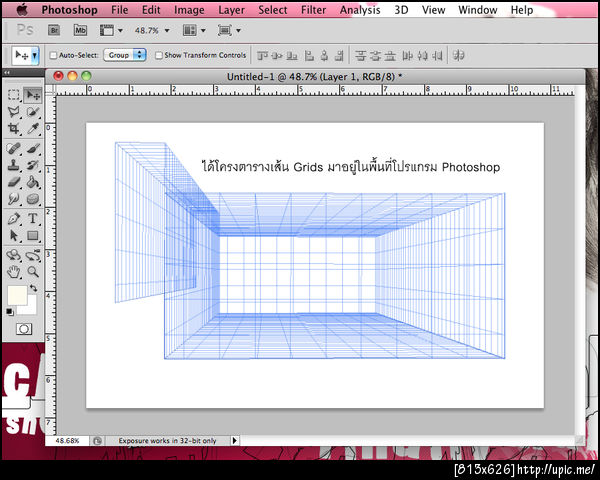Viewport: 600px width, 480px height.
Task: Open the Window menu
Action: (478, 10)
